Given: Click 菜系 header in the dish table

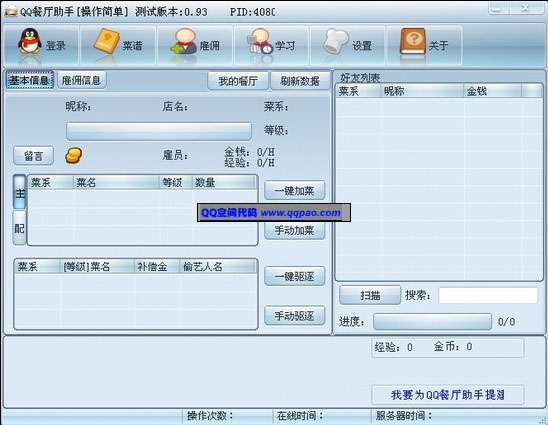Looking at the screenshot, I should pyautogui.click(x=50, y=182).
